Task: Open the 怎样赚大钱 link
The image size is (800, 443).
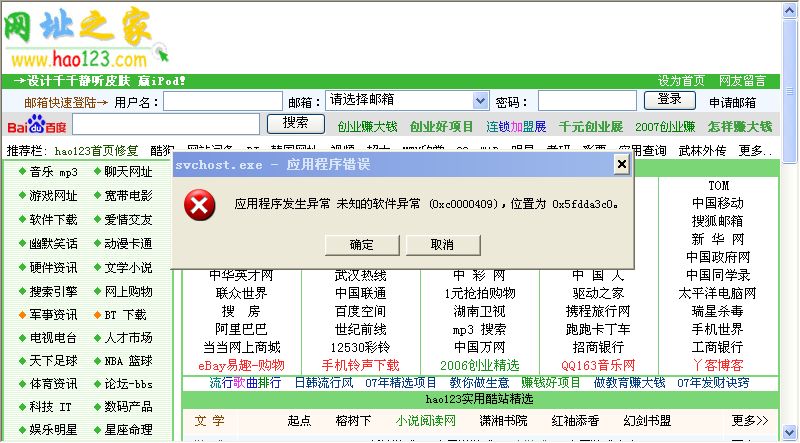Action: 740,127
